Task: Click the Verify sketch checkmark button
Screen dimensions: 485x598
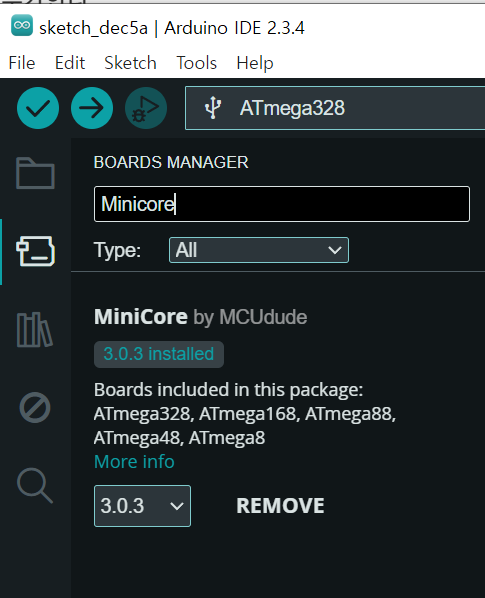Action: click(38, 108)
